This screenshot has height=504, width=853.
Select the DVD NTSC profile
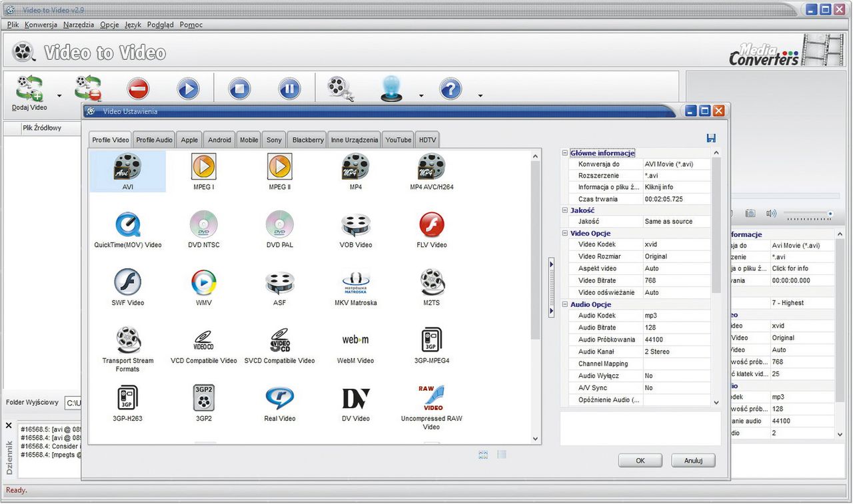coord(203,229)
